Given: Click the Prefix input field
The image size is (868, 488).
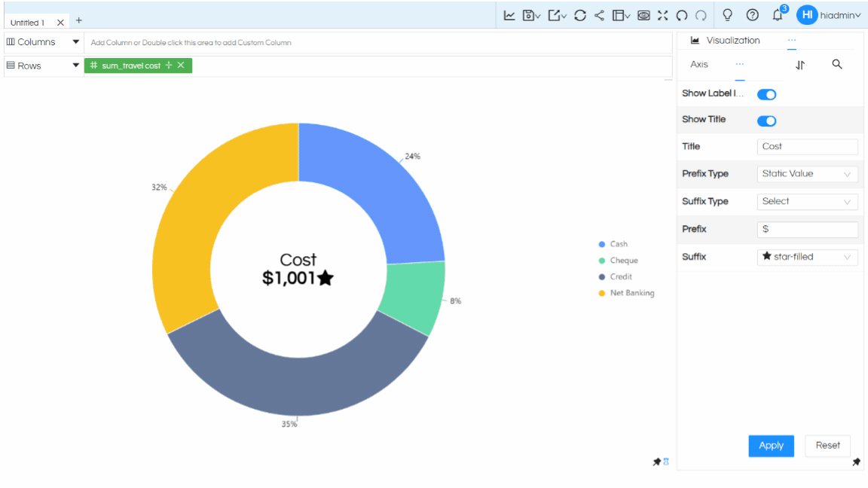Looking at the screenshot, I should point(807,229).
